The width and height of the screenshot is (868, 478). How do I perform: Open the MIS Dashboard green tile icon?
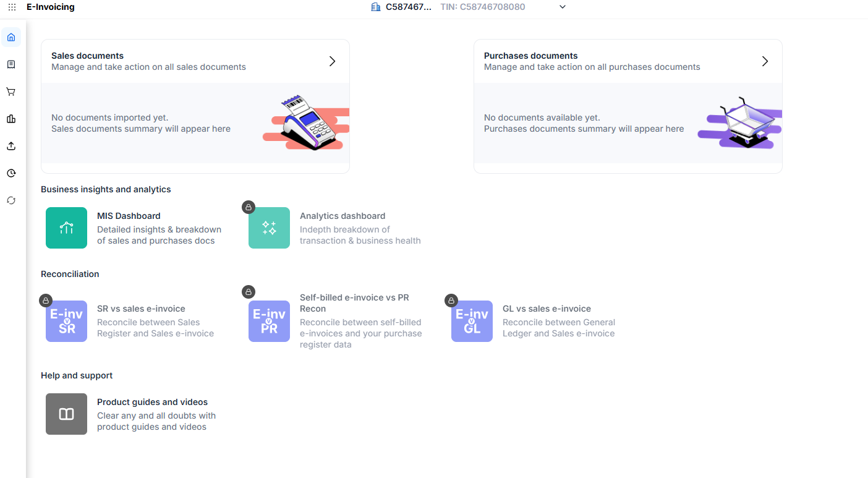66,228
